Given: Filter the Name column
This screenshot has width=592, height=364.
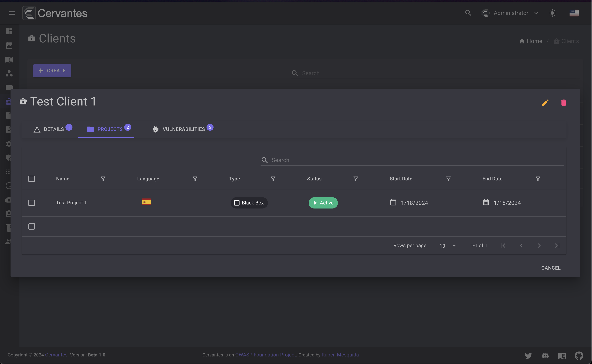Looking at the screenshot, I should tap(103, 179).
